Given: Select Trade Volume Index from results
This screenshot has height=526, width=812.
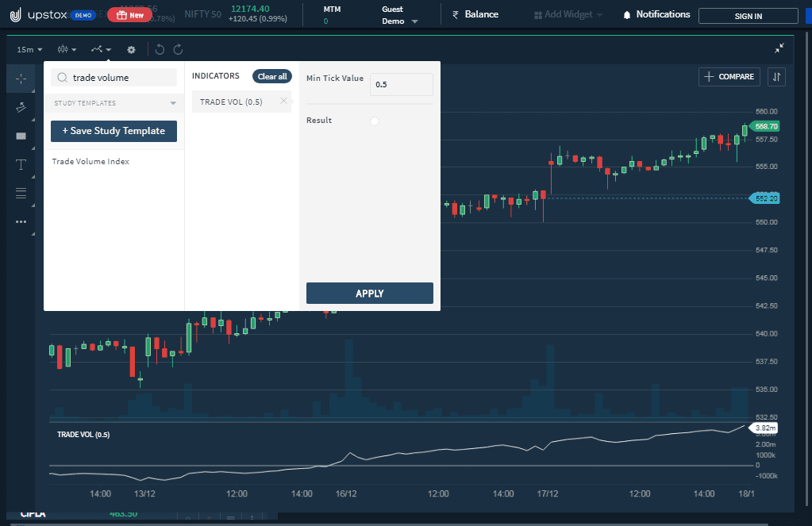Looking at the screenshot, I should (x=90, y=162).
